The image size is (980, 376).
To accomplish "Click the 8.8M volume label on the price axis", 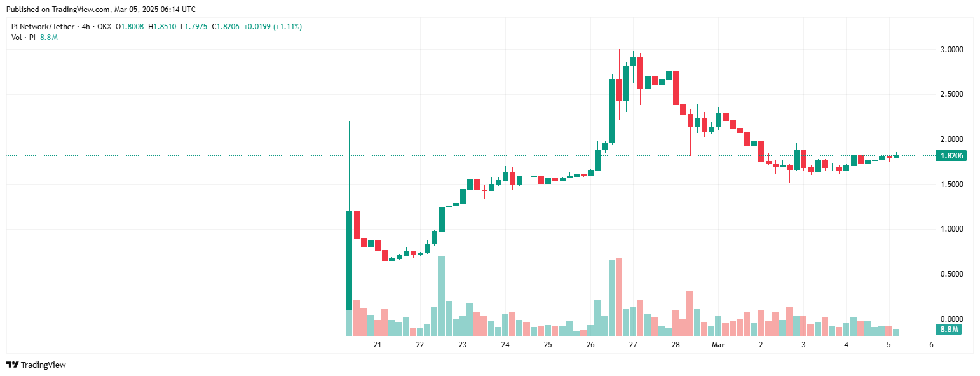I will coord(949,329).
